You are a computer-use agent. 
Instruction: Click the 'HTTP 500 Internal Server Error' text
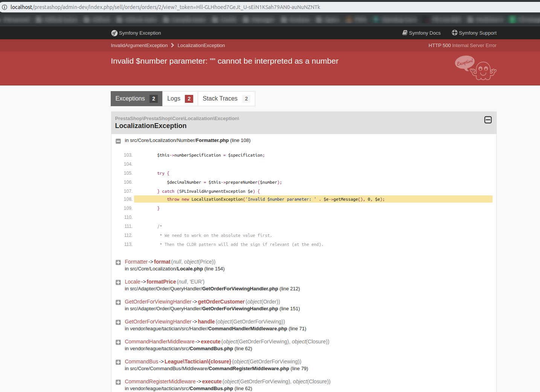pos(462,46)
